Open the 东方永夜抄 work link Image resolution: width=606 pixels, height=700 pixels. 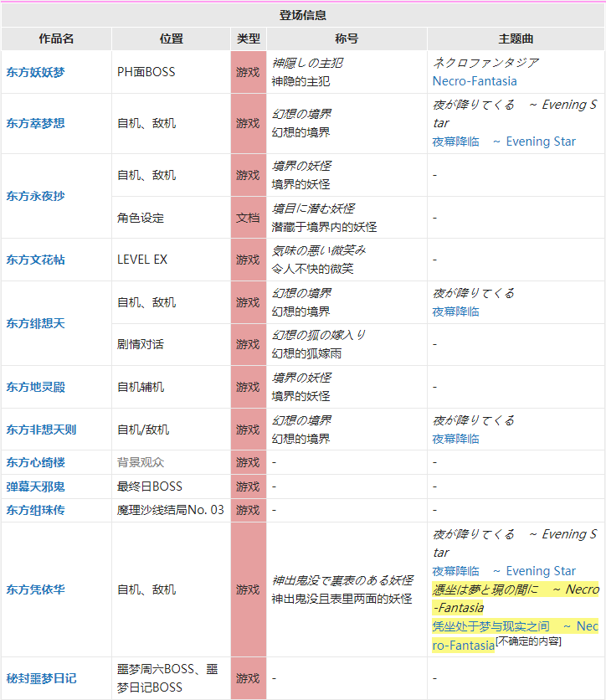click(x=35, y=196)
